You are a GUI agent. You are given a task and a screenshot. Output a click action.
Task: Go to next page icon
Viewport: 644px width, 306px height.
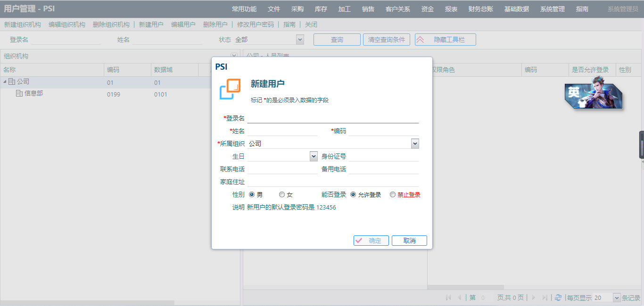tap(534, 298)
